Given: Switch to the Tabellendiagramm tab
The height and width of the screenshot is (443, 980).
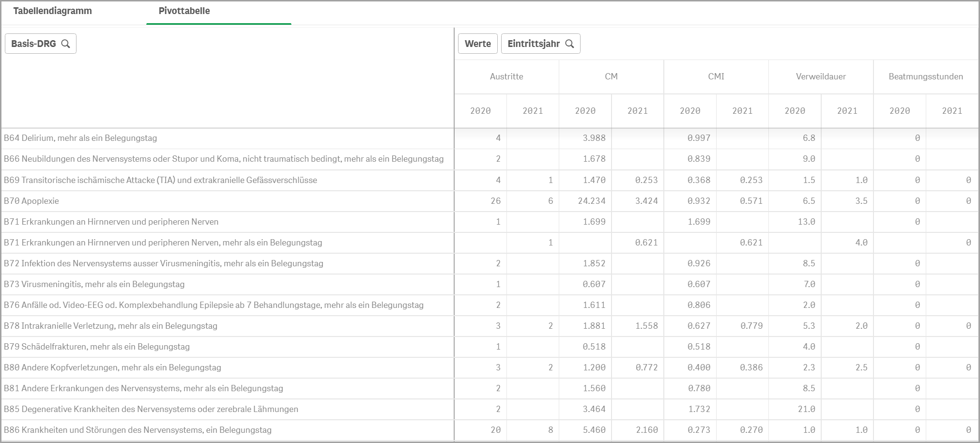Looking at the screenshot, I should click(x=52, y=11).
